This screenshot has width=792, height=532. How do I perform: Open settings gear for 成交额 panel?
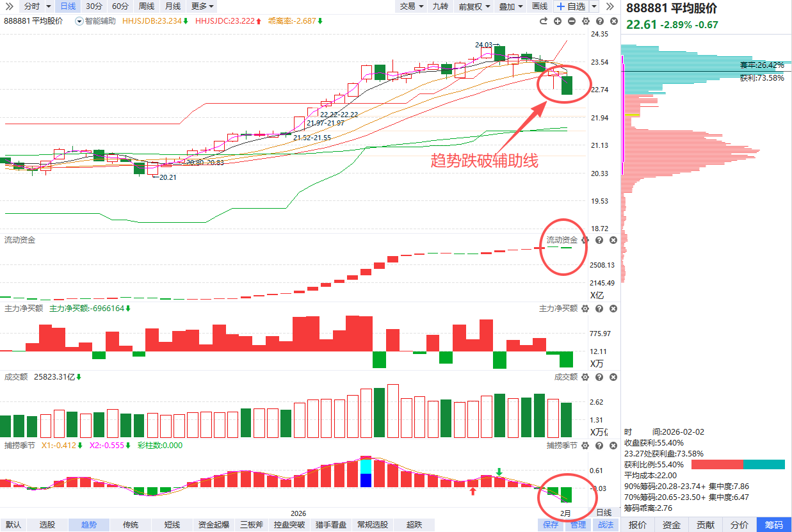pos(585,377)
